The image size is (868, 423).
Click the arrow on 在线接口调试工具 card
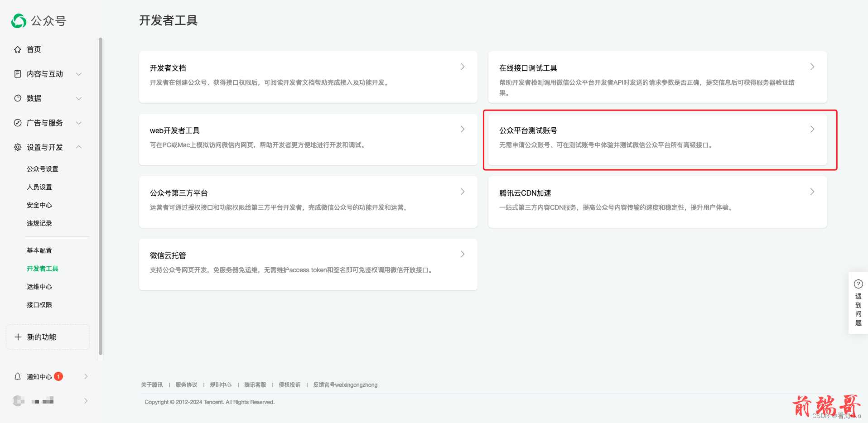click(812, 67)
